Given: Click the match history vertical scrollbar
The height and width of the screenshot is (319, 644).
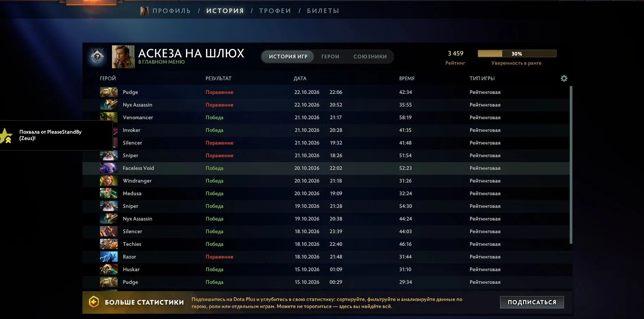Looking at the screenshot, I should tap(571, 165).
